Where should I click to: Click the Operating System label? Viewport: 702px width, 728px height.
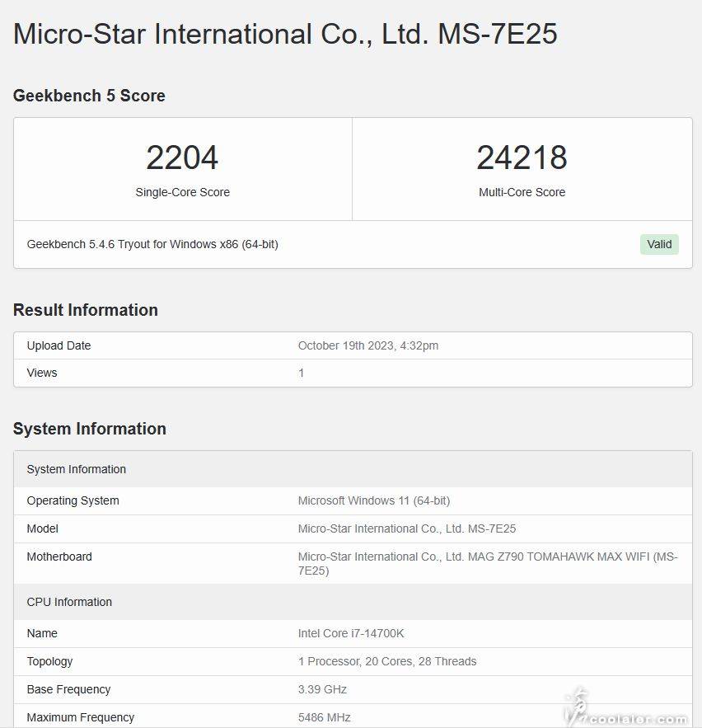tap(73, 500)
